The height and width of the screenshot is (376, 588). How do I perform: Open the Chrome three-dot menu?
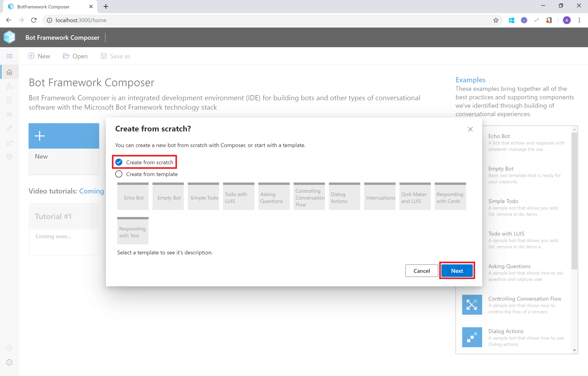pos(579,20)
